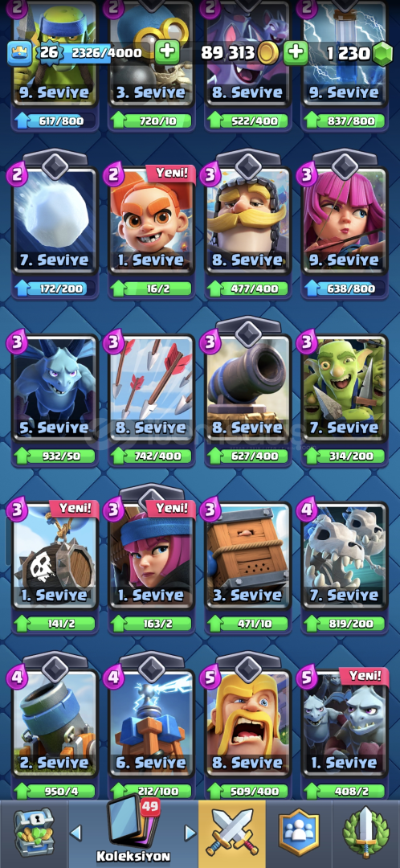Viewport: 400px width, 868px height.
Task: Tap the green plus next to experience bar
Action: 166,52
